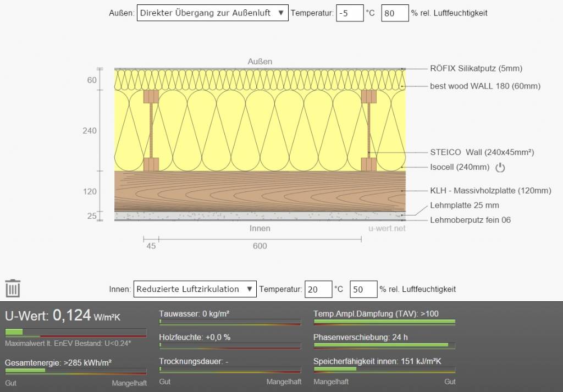Select the Lehmplatte 25 mm label
Image resolution: width=563 pixels, height=392 pixels.
465,205
